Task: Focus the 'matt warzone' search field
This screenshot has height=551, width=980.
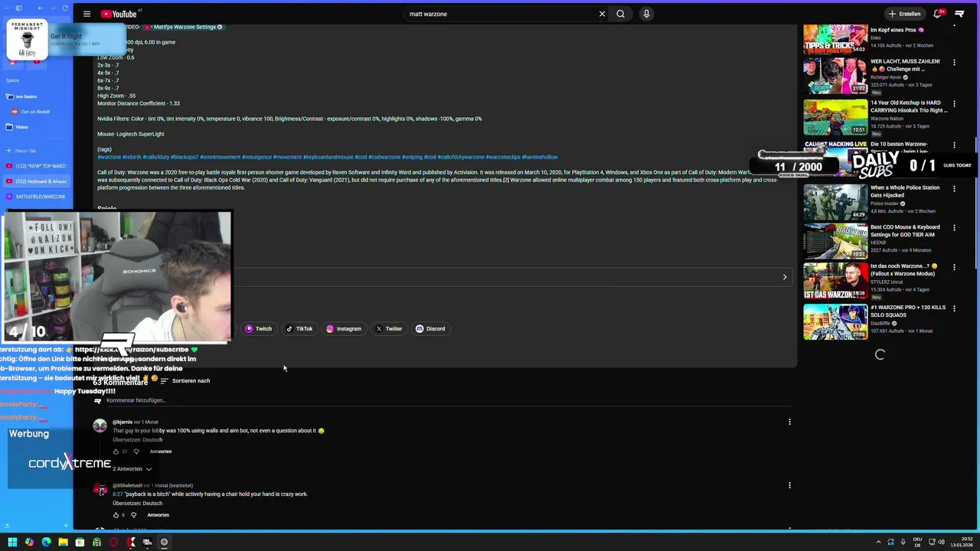Action: click(x=501, y=14)
